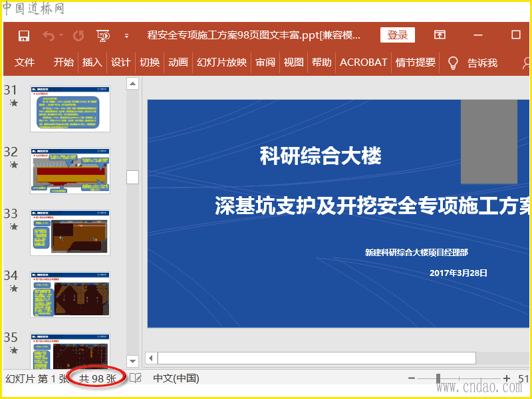Open the 情节提要 tab
532x399 pixels.
pos(416,63)
